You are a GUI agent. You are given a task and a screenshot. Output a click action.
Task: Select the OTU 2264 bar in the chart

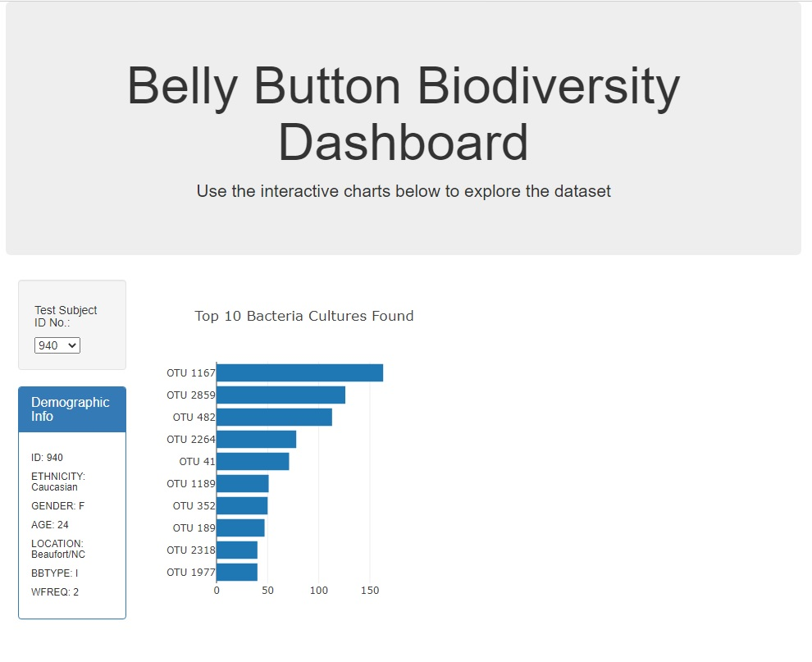point(254,439)
